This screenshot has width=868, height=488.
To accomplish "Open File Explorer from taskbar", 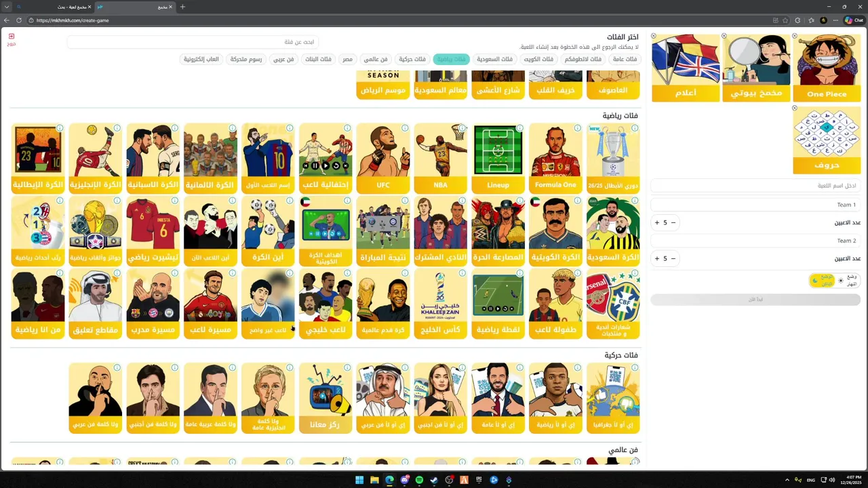I will point(374,480).
